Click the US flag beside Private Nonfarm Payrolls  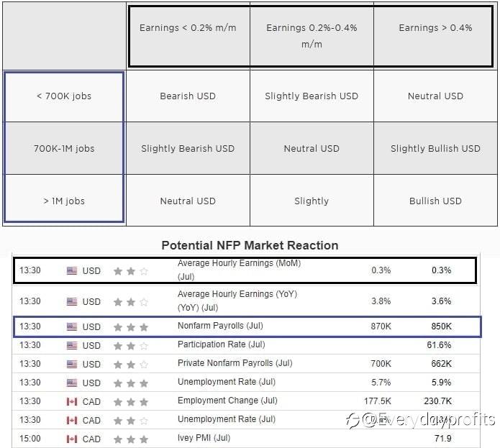pos(72,364)
